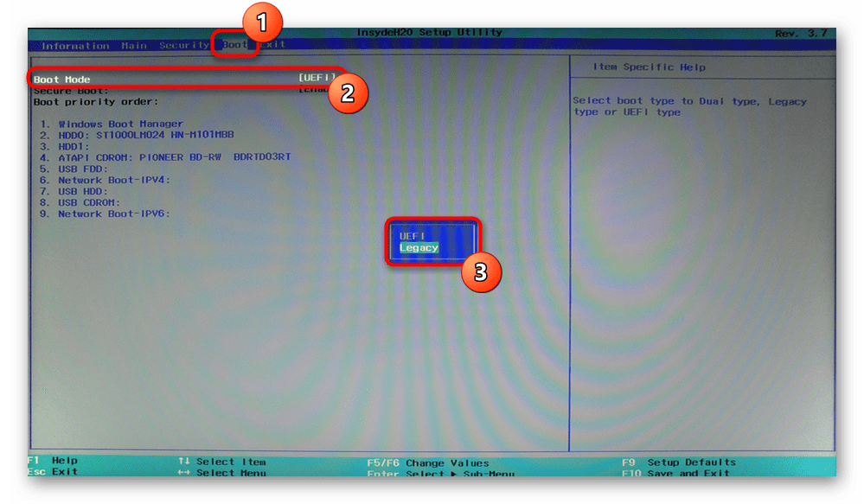Click the F5/F6 Change Values hint

(428, 463)
